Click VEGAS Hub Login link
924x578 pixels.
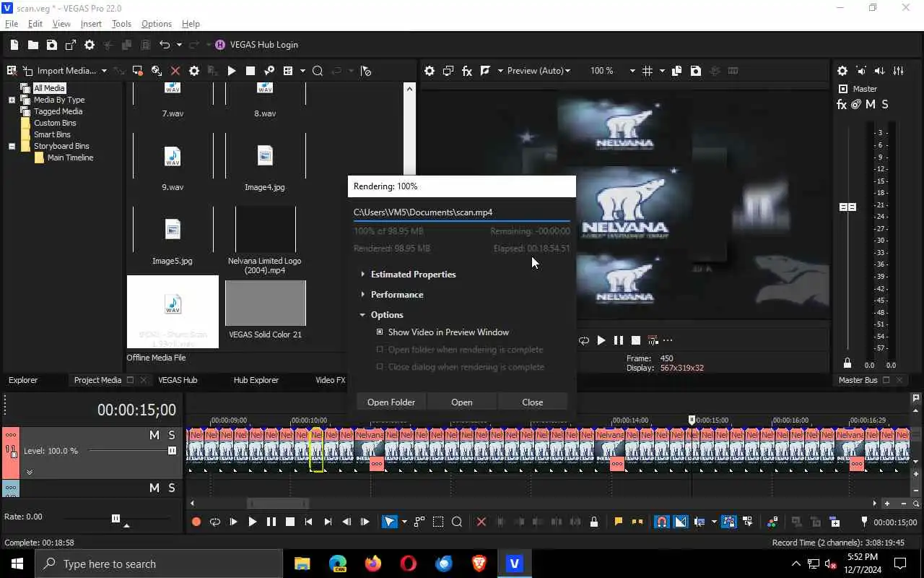263,45
